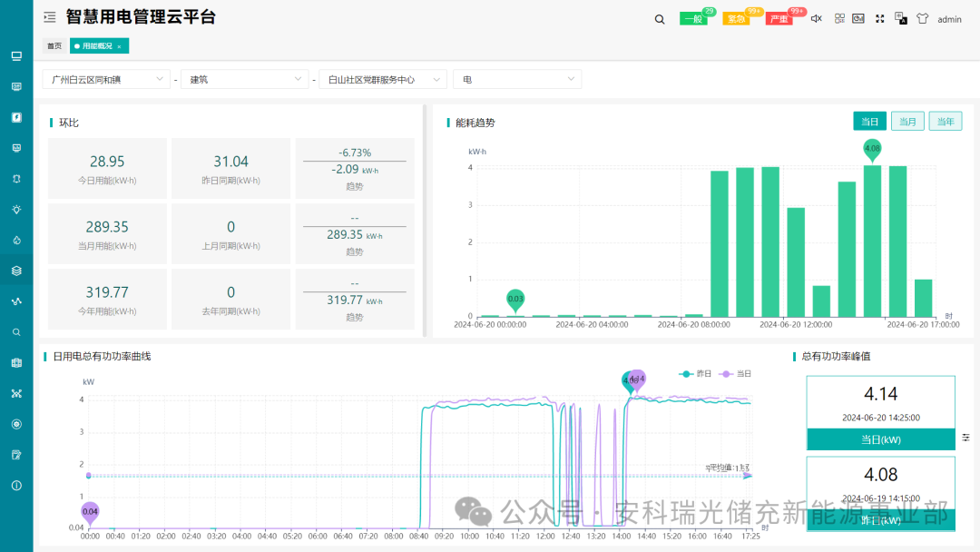The width and height of the screenshot is (980, 552).
Task: Toggle fullscreen mode icon
Action: coord(879,19)
